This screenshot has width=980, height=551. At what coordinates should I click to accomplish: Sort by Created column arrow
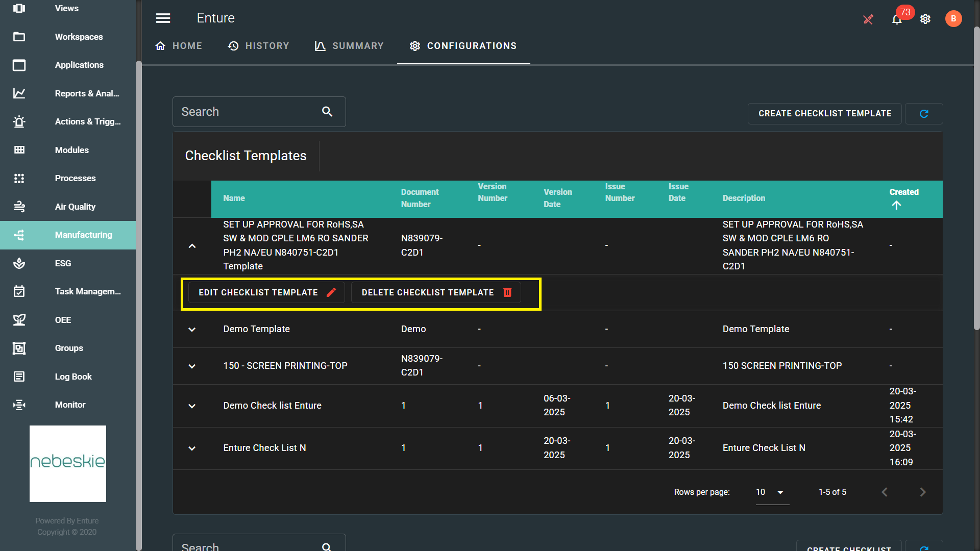(x=896, y=205)
